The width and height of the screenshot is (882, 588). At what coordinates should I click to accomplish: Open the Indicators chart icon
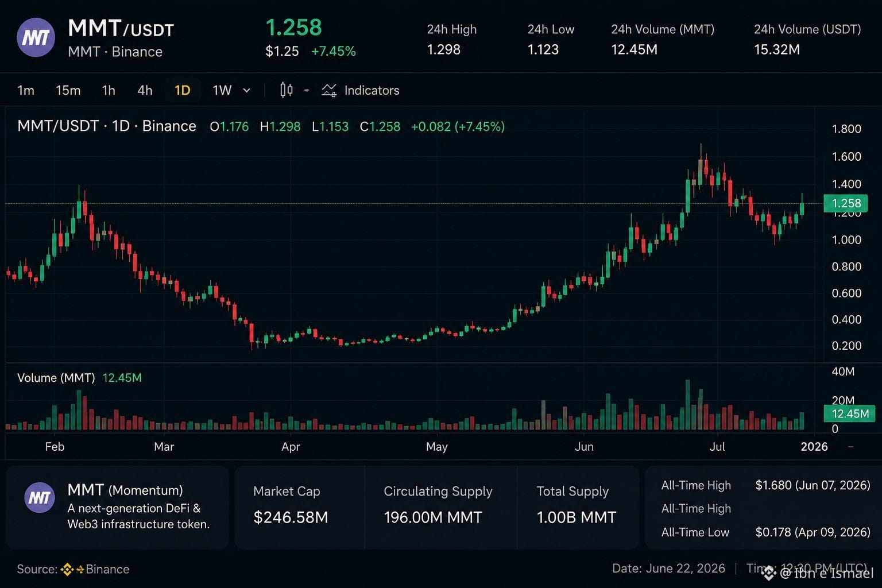point(329,90)
